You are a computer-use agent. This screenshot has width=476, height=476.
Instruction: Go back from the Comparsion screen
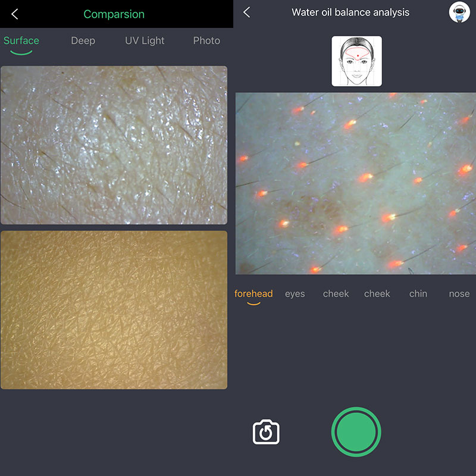pos(15,14)
